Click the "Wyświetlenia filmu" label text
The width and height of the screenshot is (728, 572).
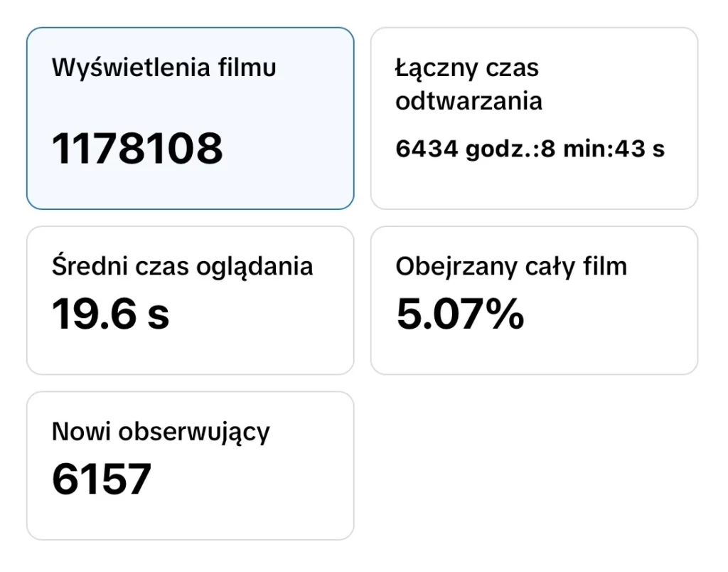[164, 68]
